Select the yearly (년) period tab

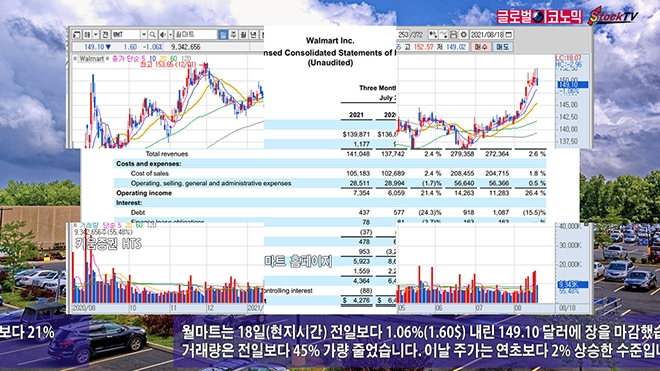point(253,35)
